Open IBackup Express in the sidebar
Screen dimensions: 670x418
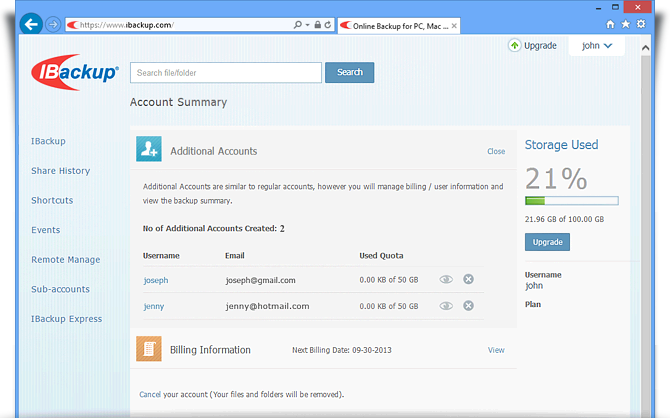pyautogui.click(x=67, y=319)
